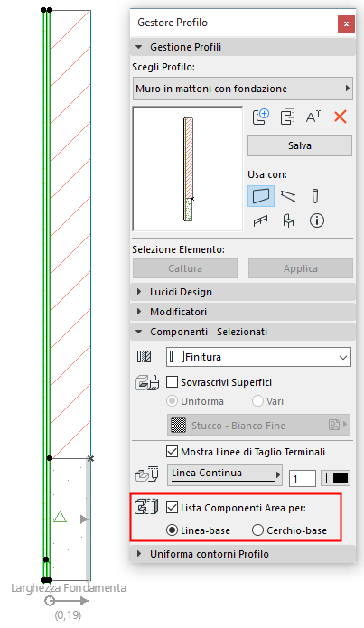The height and width of the screenshot is (628, 364).
Task: Click the building material icon beside Finitura
Action: coord(145,356)
